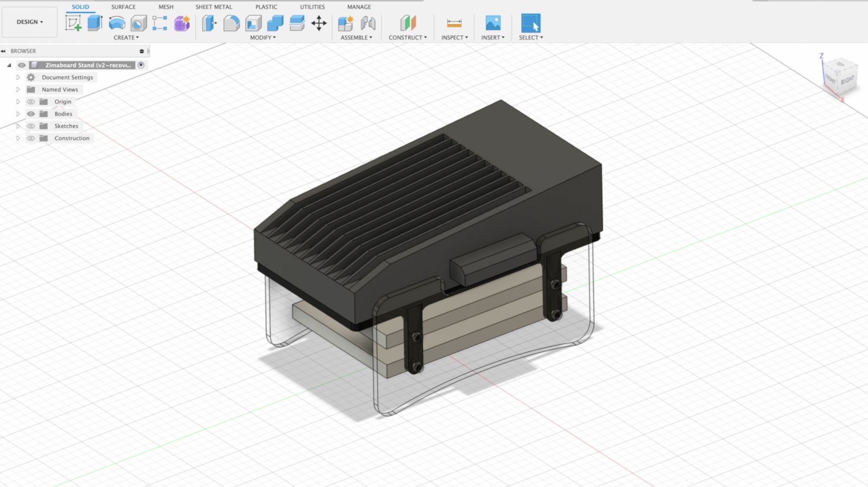Expand the Bodies tree node
This screenshot has width=868, height=487.
pyautogui.click(x=18, y=114)
